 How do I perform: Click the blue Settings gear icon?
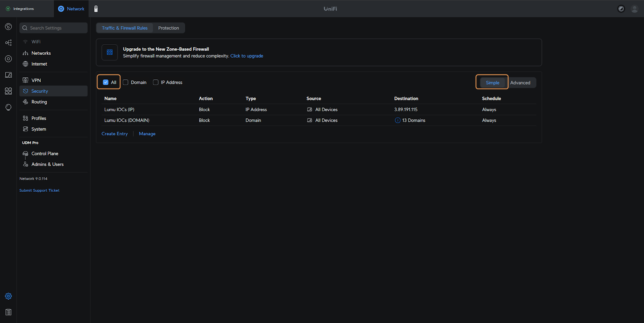point(8,296)
